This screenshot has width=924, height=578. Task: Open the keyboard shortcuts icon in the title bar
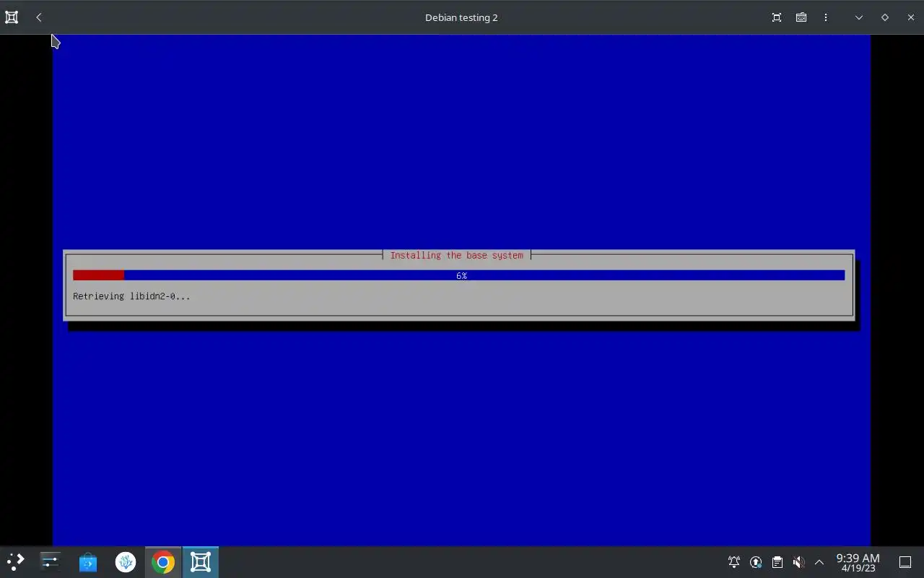[x=801, y=17]
